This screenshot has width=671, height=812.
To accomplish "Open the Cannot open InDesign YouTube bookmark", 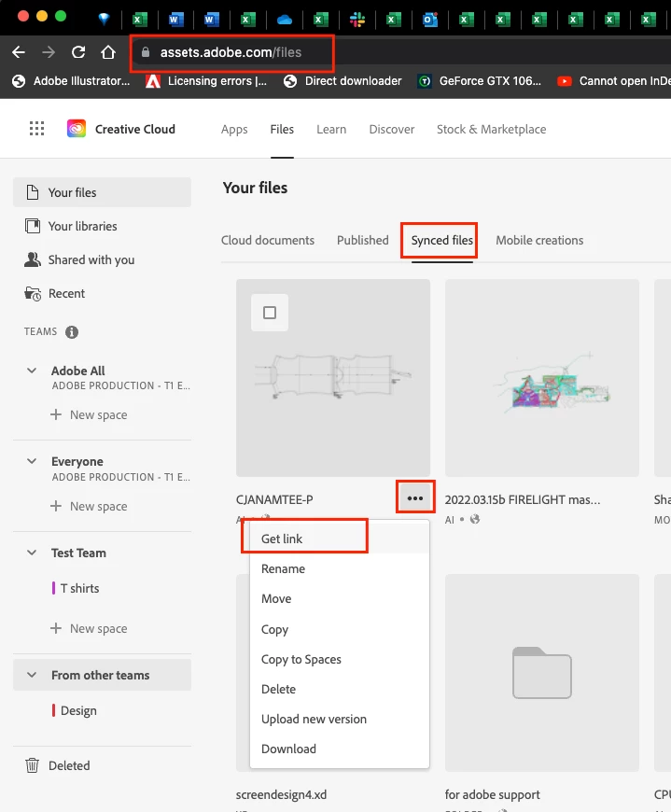I will [x=614, y=81].
